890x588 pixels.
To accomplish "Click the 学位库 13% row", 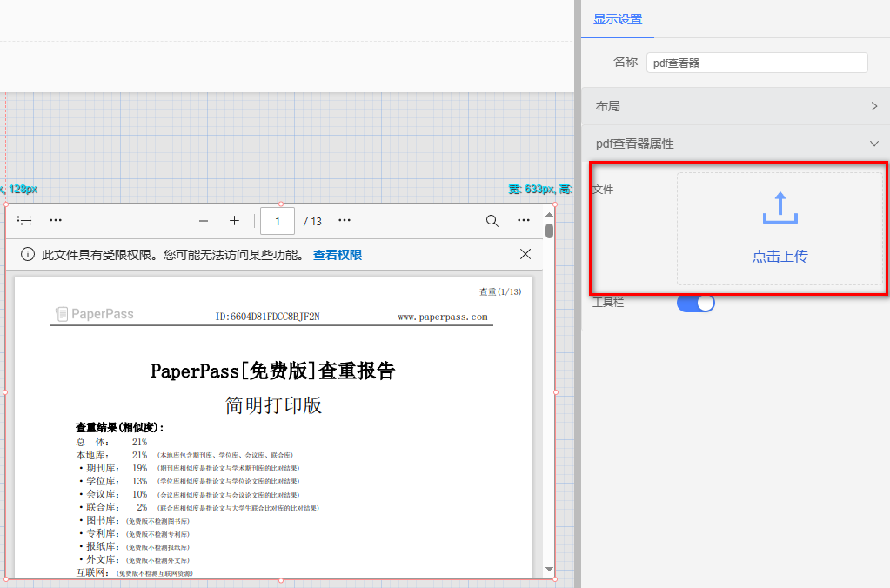I will [189, 481].
